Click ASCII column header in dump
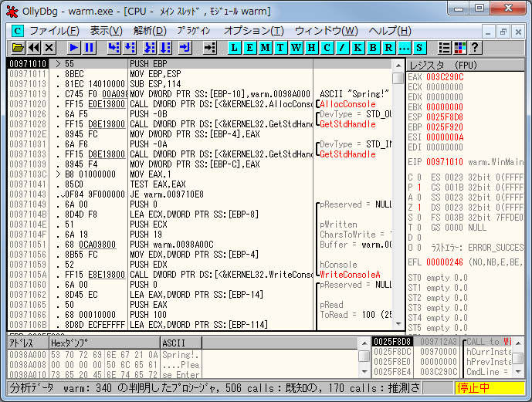This screenshot has width=532, height=402. coord(181,343)
